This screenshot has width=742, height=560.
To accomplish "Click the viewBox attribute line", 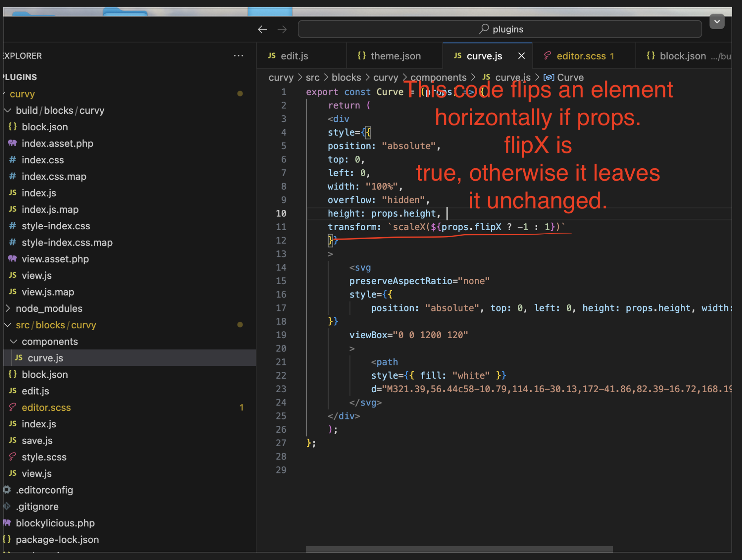I will [408, 335].
